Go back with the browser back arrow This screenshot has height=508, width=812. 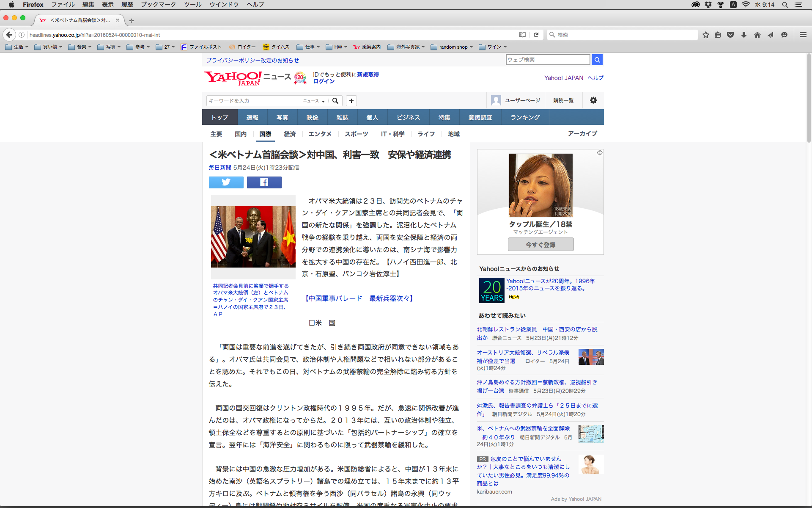[x=9, y=35]
